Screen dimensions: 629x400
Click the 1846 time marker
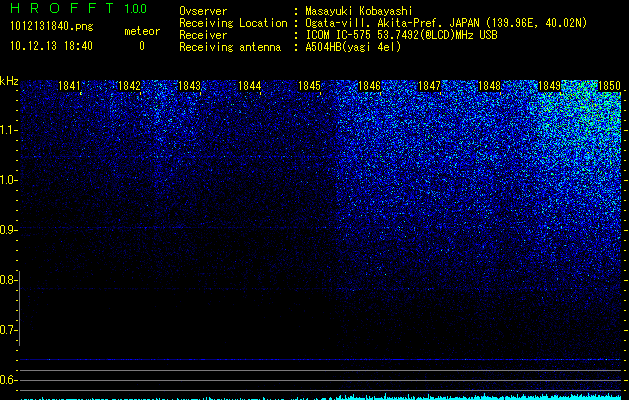pos(369,86)
